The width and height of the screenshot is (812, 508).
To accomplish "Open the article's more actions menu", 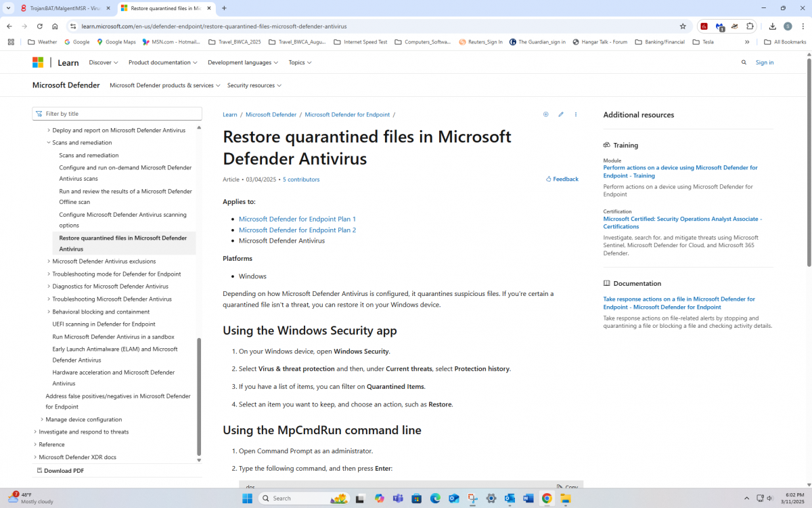I will click(x=576, y=114).
